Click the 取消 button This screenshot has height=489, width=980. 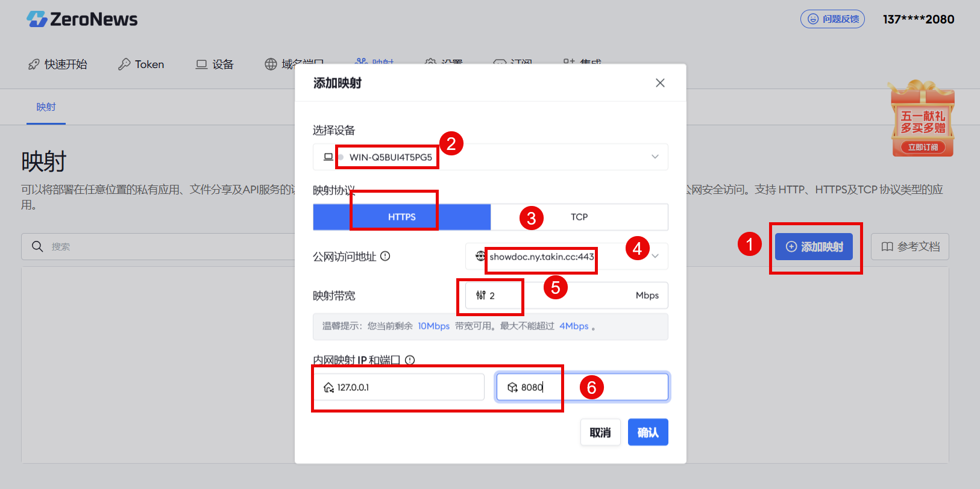[600, 432]
